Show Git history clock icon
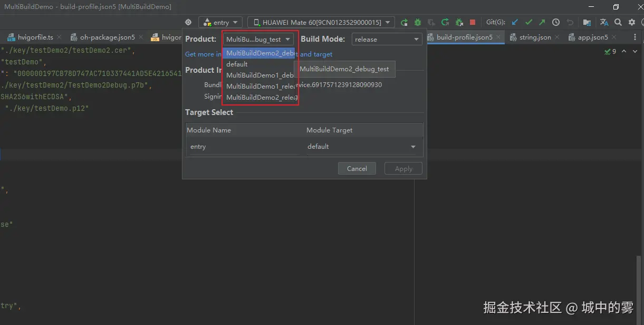 pos(556,22)
